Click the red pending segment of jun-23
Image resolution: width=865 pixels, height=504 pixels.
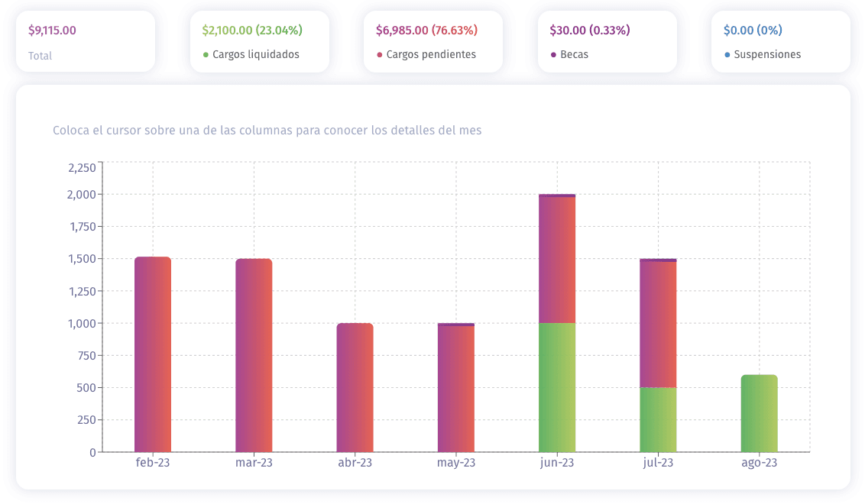(557, 260)
